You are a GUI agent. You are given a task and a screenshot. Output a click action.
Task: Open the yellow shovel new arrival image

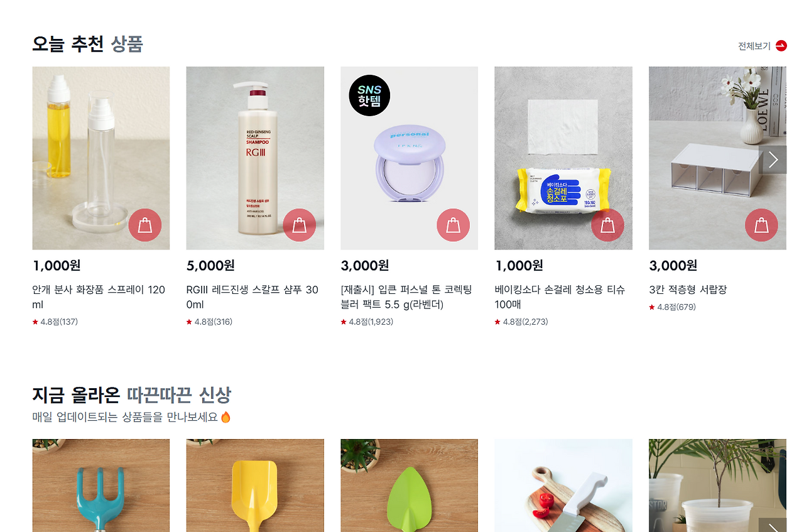[x=255, y=486]
